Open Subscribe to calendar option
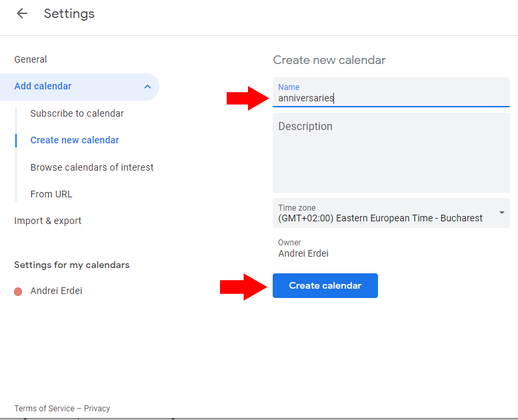Image resolution: width=518 pixels, height=420 pixels. click(x=77, y=113)
